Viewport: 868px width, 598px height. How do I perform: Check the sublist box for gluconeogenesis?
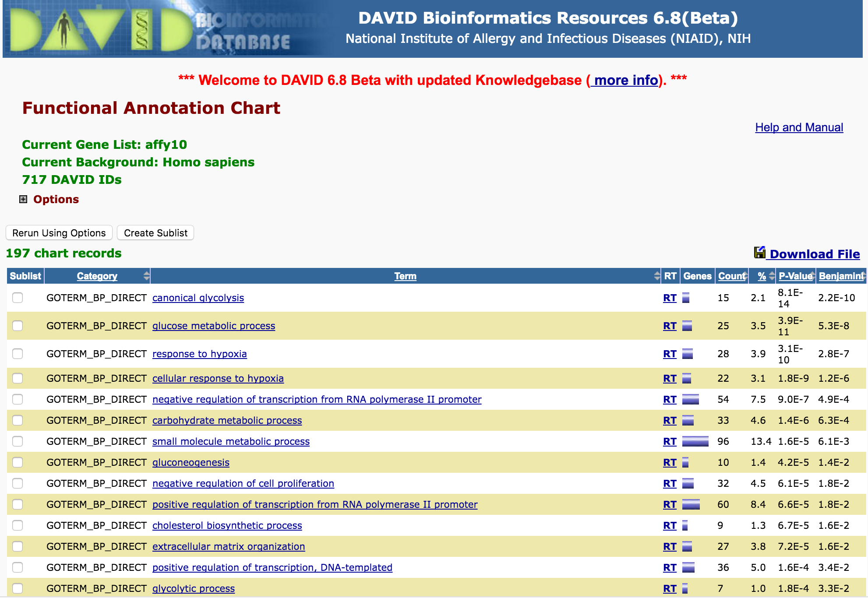[18, 462]
